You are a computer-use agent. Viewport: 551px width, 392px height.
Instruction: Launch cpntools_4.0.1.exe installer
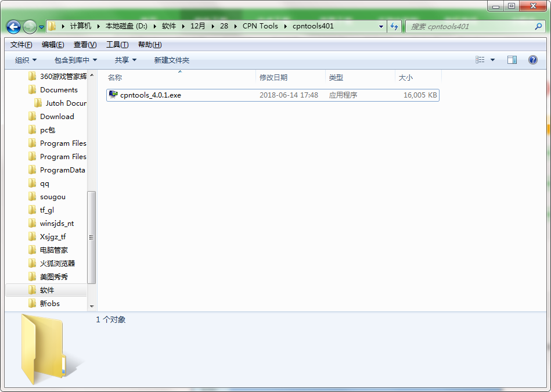pyautogui.click(x=150, y=95)
